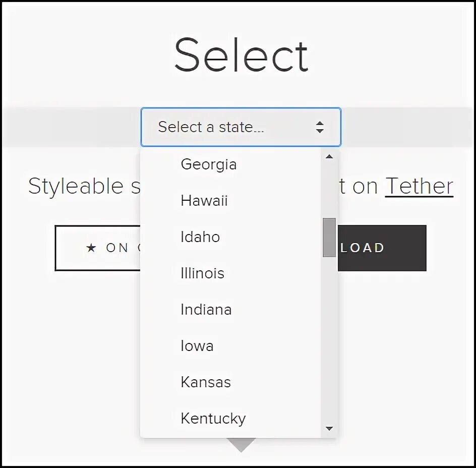Select Illinois in the dropdown
The image size is (476, 468).
tap(203, 273)
